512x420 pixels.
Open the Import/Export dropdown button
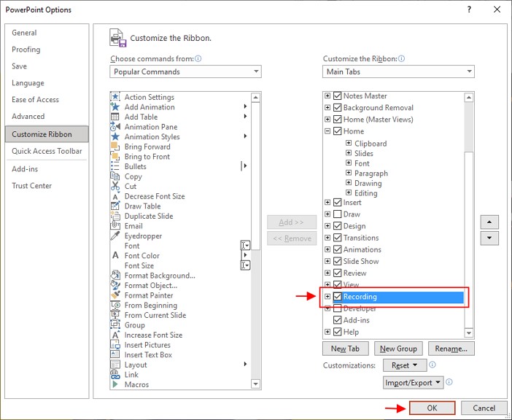[414, 383]
